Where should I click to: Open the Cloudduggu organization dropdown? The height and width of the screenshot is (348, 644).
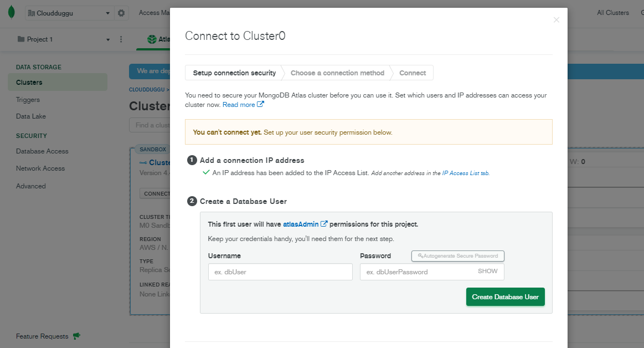(69, 13)
